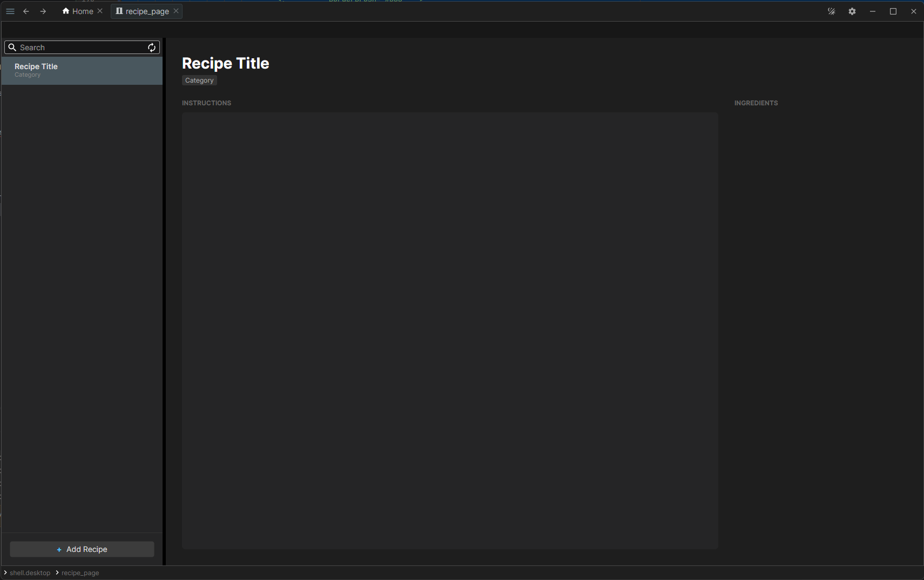Click the refresh icon inside the search field

[x=152, y=47]
